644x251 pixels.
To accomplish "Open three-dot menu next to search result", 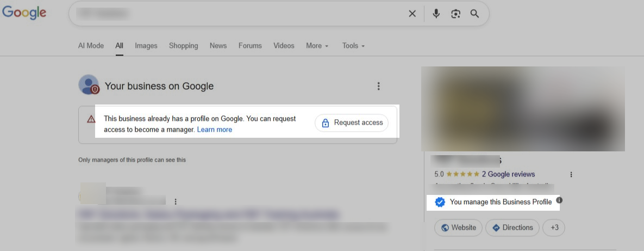I will 176,201.
